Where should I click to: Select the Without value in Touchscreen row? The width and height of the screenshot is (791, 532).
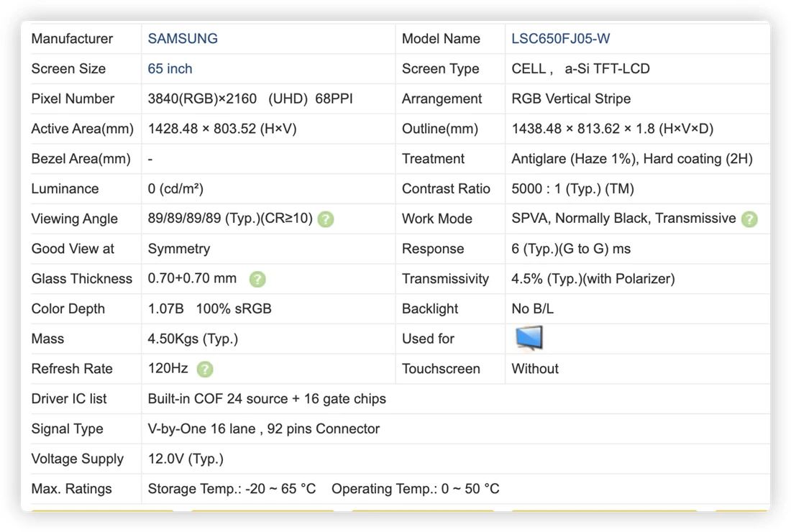(x=535, y=369)
